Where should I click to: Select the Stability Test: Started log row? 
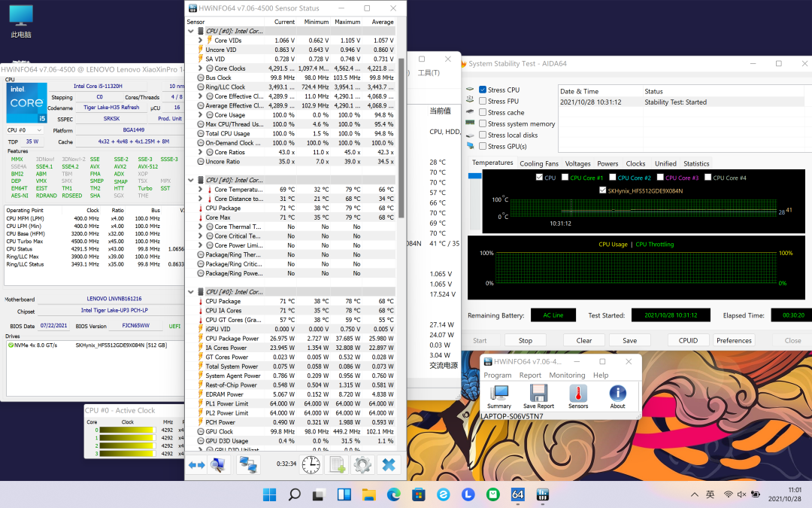click(x=681, y=102)
